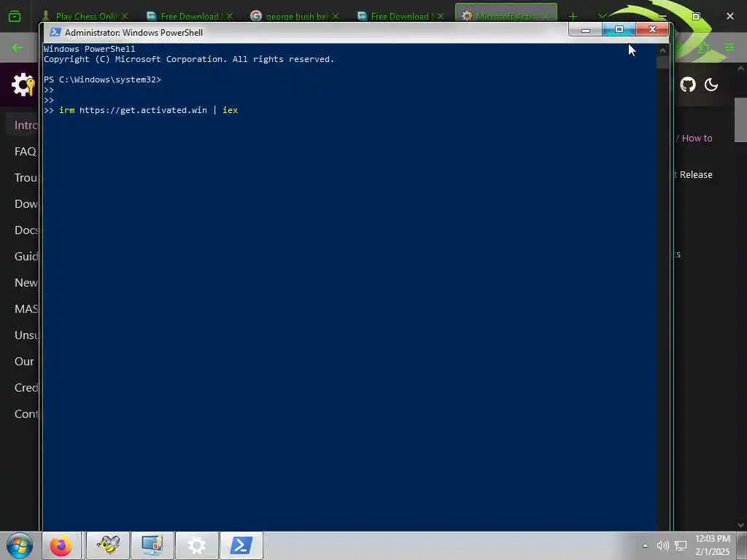Viewport: 747px width, 560px height.
Task: Open the clock showing 12:03 PM
Action: pos(713,545)
